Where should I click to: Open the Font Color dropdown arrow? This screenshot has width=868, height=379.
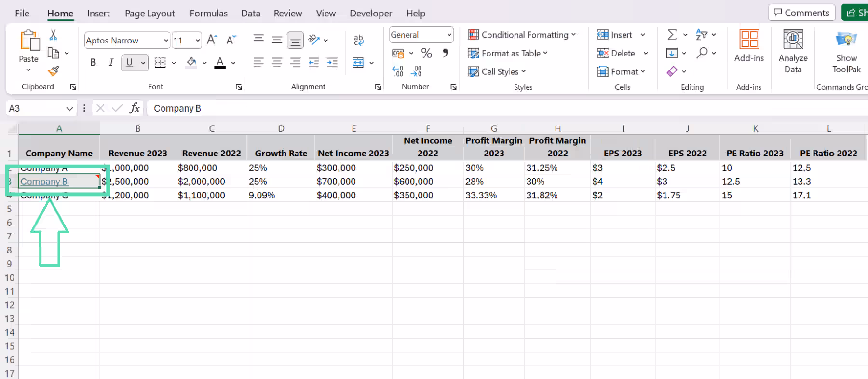click(233, 63)
